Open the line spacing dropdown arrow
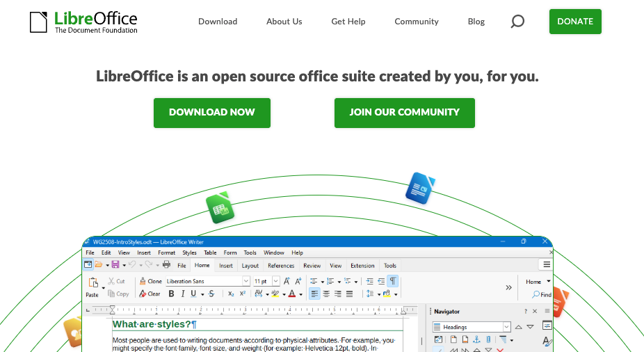Image resolution: width=644 pixels, height=352 pixels. (x=378, y=294)
